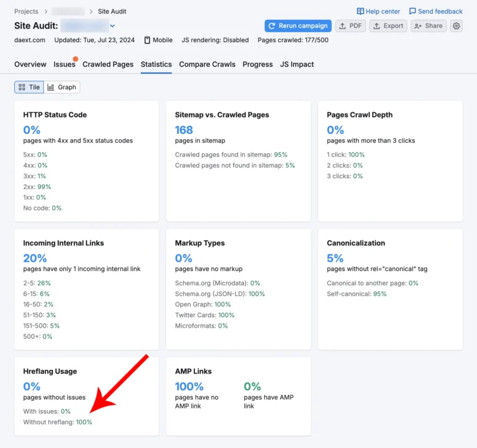Click the Hreflang Usage 0% value
The image size is (477, 448).
tap(32, 387)
